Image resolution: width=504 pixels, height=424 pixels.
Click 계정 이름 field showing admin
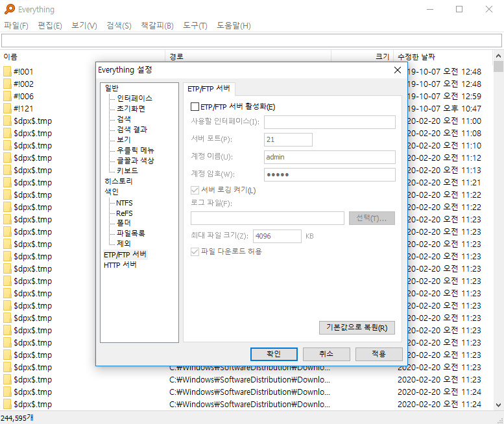(x=330, y=157)
